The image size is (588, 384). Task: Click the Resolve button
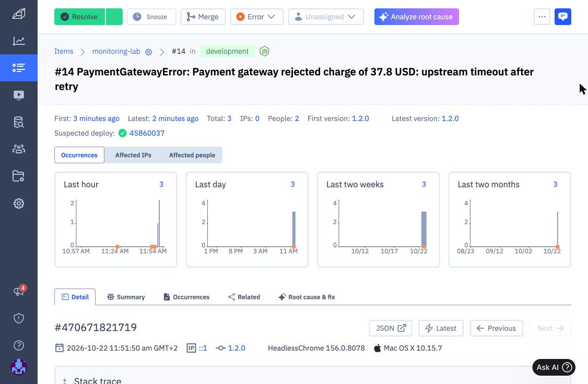click(79, 17)
